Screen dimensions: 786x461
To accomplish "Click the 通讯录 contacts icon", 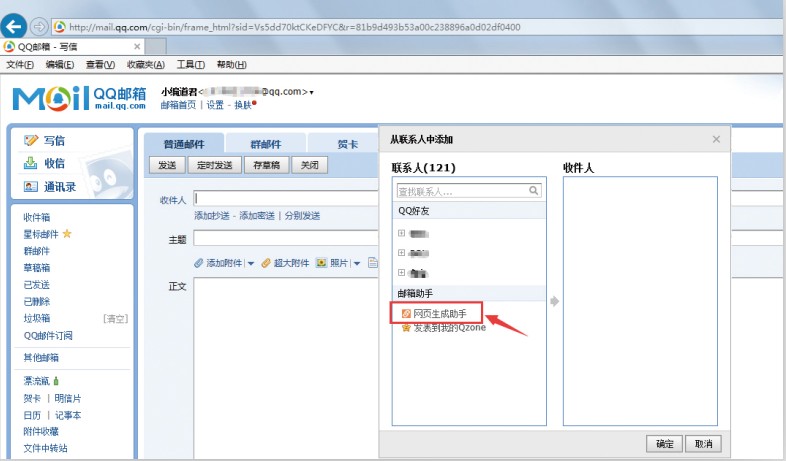I will click(x=31, y=186).
